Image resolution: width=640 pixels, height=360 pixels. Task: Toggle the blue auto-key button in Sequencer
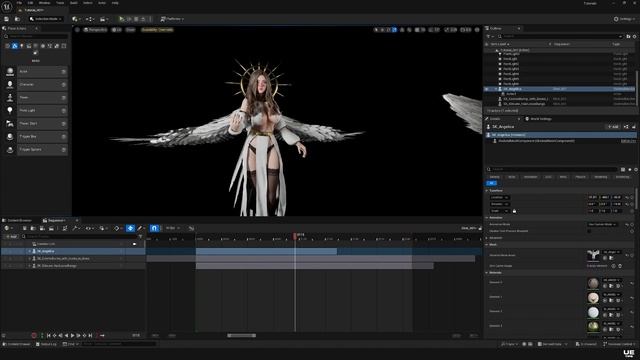[x=130, y=228]
